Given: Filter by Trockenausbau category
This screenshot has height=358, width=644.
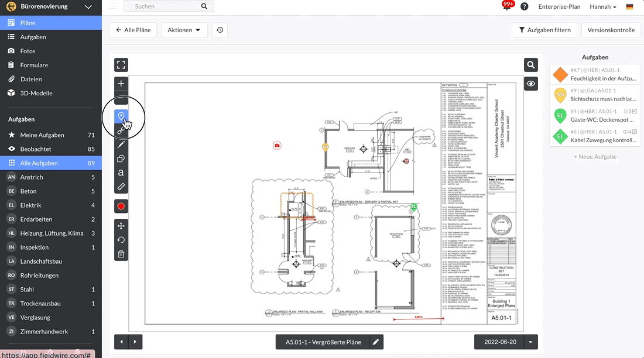Looking at the screenshot, I should click(51, 304).
